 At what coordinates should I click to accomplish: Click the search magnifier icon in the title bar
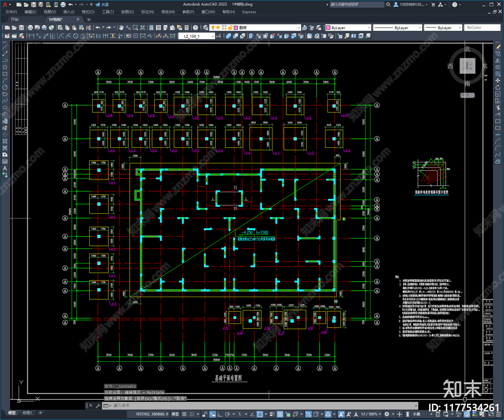[x=388, y=4]
